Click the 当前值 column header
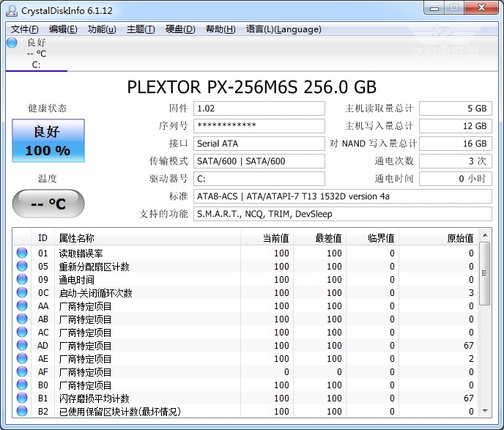The height and width of the screenshot is (430, 504). (x=267, y=238)
